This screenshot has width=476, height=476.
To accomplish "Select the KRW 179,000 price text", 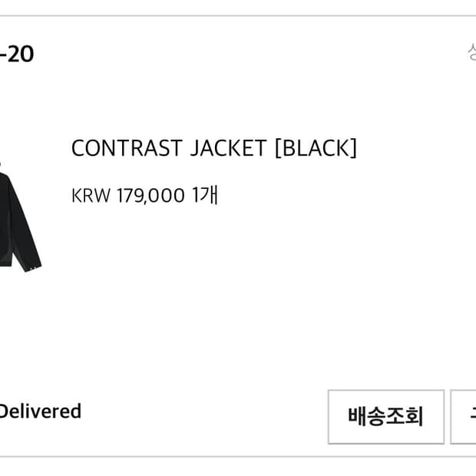I will [127, 195].
